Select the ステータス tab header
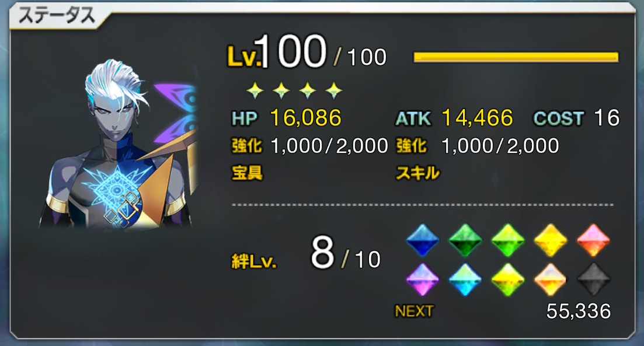The height and width of the screenshot is (346, 644). [x=57, y=16]
